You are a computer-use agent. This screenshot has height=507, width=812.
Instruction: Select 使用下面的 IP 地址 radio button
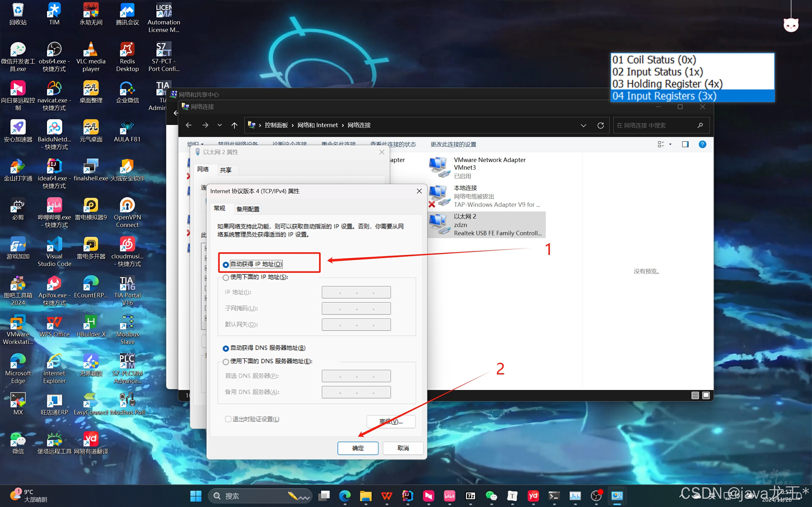(x=226, y=277)
